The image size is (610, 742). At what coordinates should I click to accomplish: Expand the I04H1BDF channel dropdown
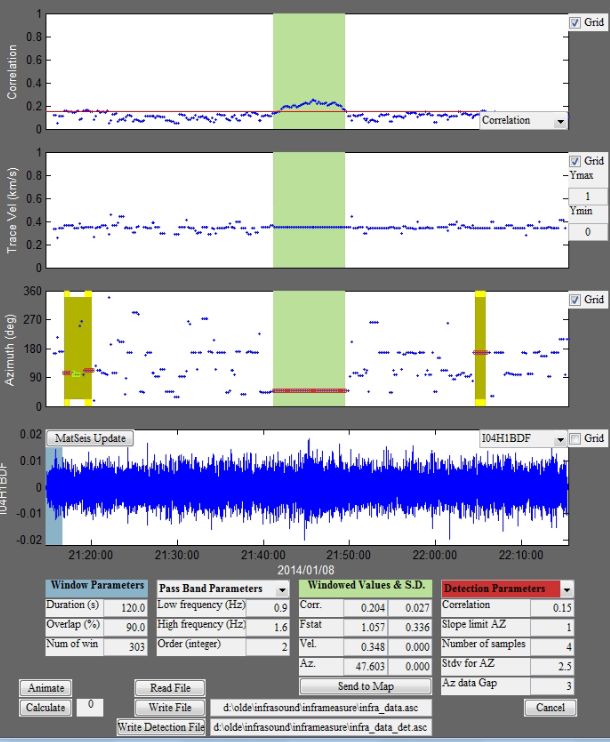tap(559, 438)
